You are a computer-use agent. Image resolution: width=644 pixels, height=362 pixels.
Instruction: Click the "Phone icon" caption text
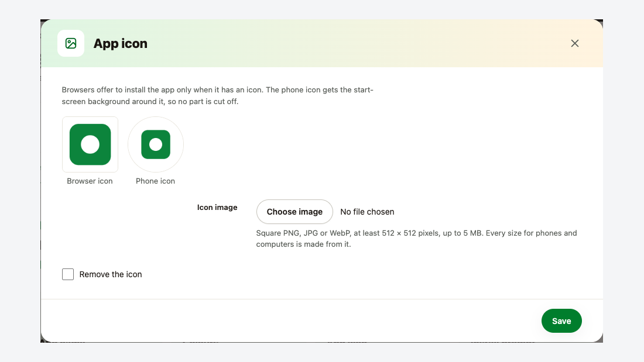(155, 181)
